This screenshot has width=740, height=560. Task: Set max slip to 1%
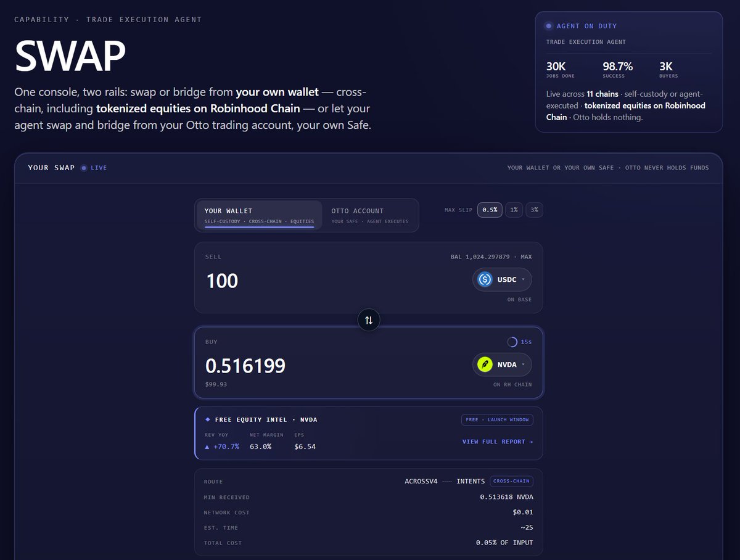pyautogui.click(x=514, y=210)
